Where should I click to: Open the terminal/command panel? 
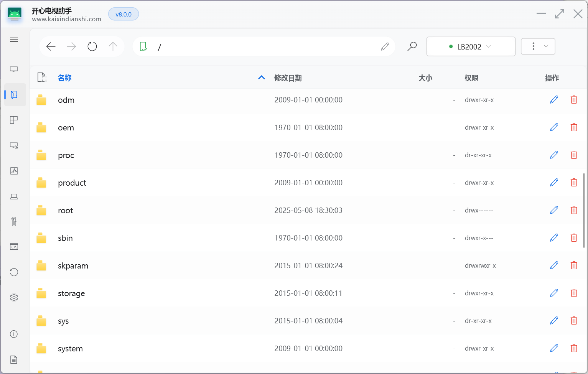coord(14,247)
